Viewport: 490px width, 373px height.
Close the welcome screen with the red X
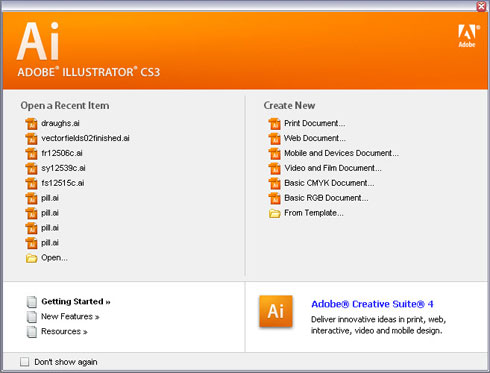[x=481, y=6]
